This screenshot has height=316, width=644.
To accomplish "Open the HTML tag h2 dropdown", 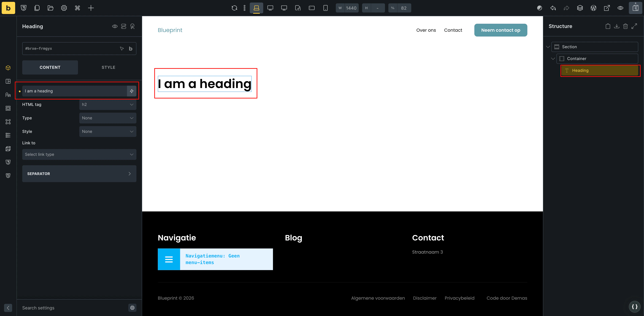I will (x=108, y=105).
